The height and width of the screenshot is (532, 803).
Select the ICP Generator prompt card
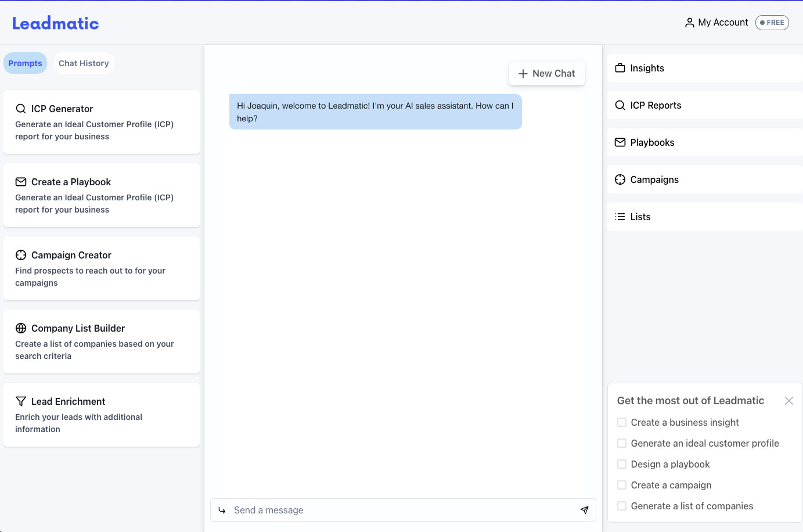102,122
